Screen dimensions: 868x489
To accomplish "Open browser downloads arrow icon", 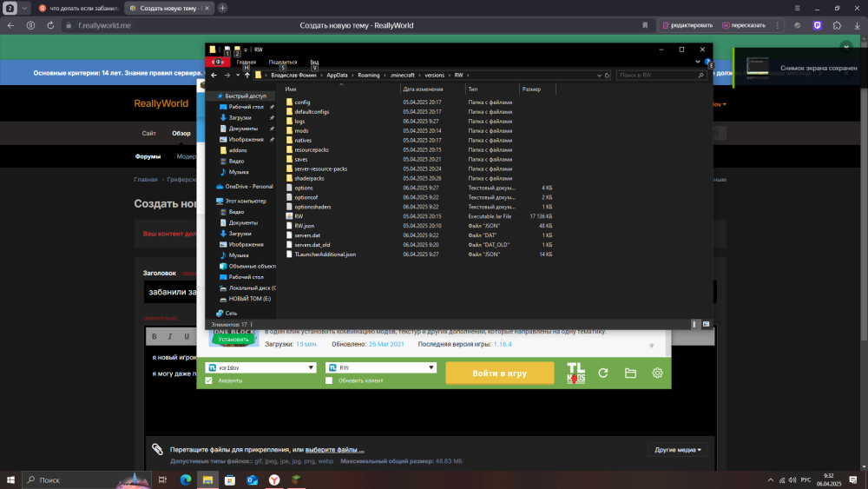I will 857,25.
